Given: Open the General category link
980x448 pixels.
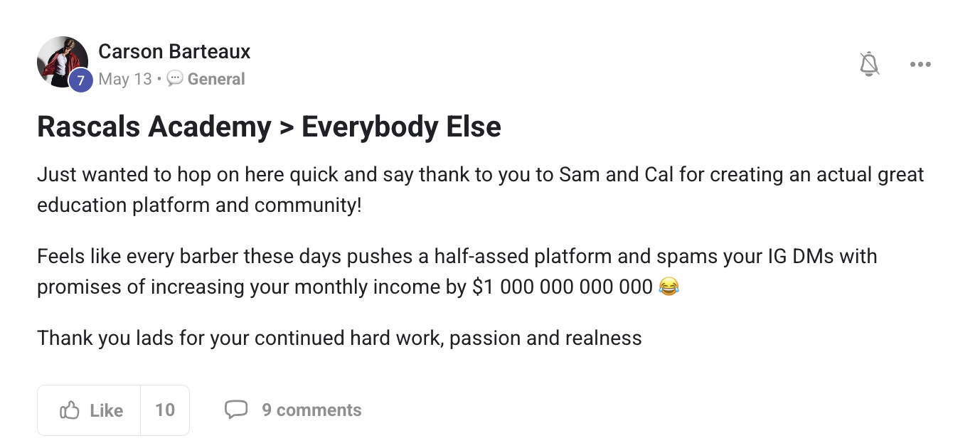Looking at the screenshot, I should tap(216, 79).
